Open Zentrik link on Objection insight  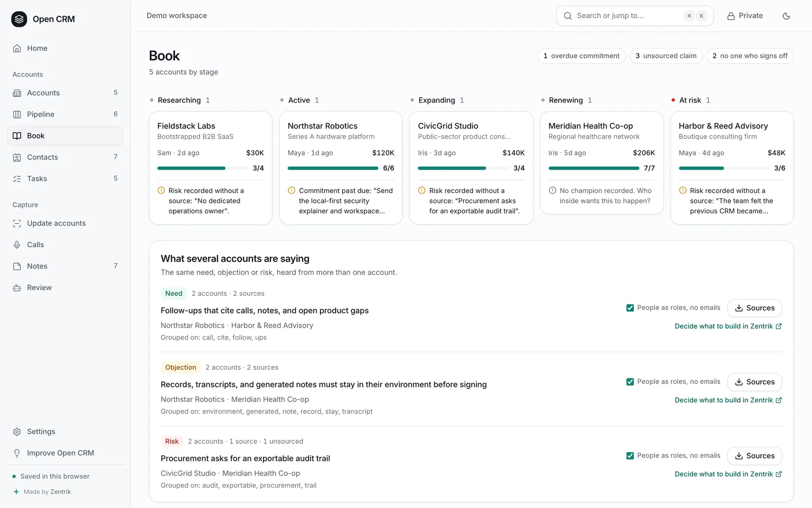tap(728, 400)
